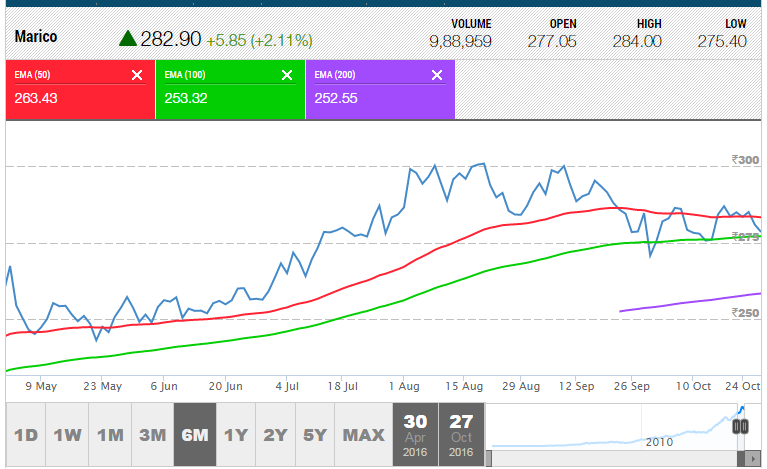The width and height of the screenshot is (767, 469).
Task: Click the 20 Jun date label
Action: click(226, 386)
